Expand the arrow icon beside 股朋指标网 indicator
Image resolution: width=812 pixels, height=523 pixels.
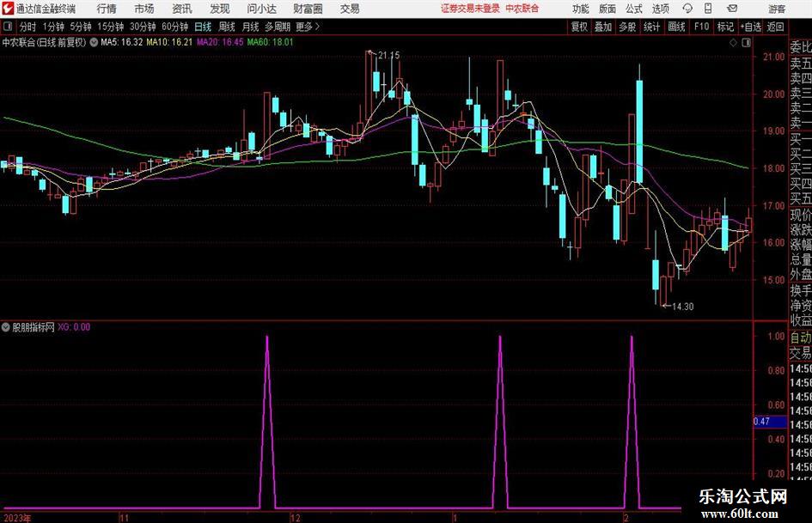6,327
